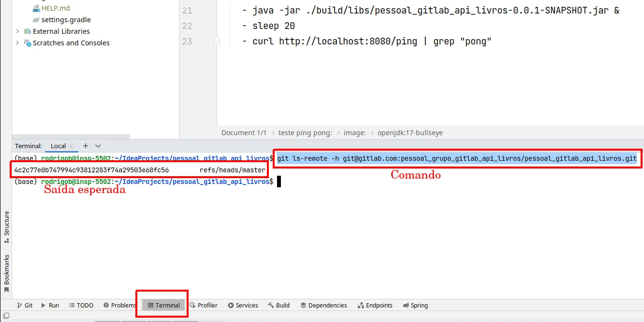Click the HELP.md markdown file icon
The height and width of the screenshot is (322, 644).
(36, 9)
